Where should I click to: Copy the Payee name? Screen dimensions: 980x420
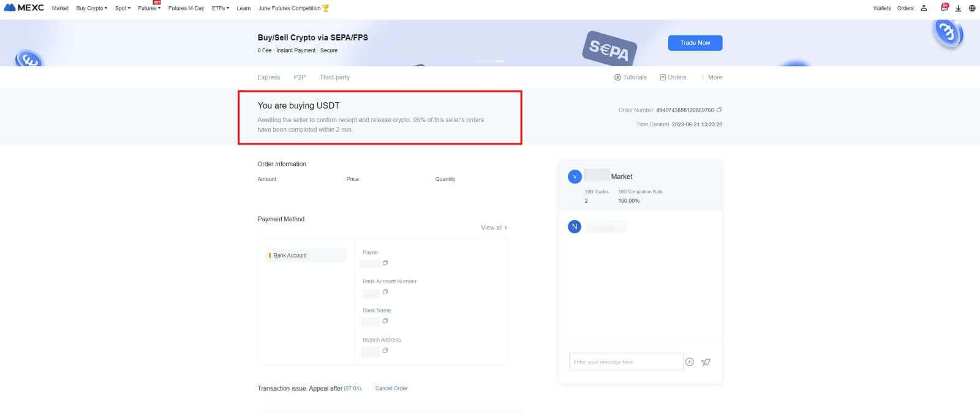pyautogui.click(x=385, y=263)
